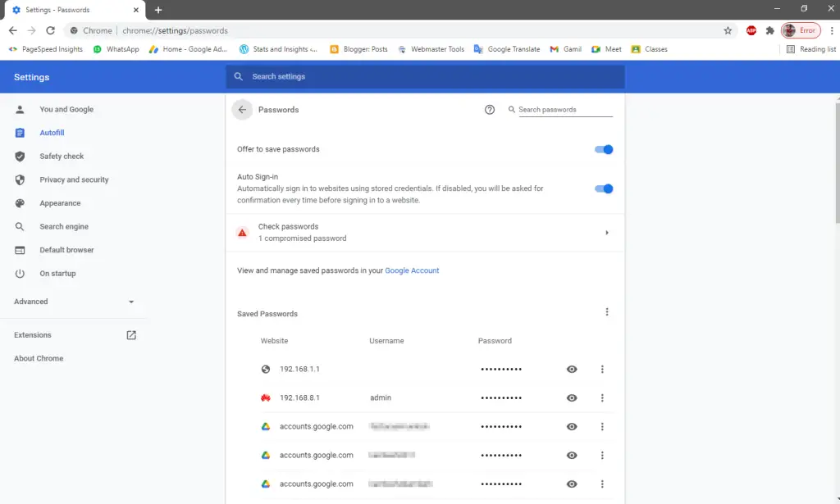This screenshot has height=504, width=840.
Task: Open the Saved Passwords overflow menu
Action: [x=607, y=311]
